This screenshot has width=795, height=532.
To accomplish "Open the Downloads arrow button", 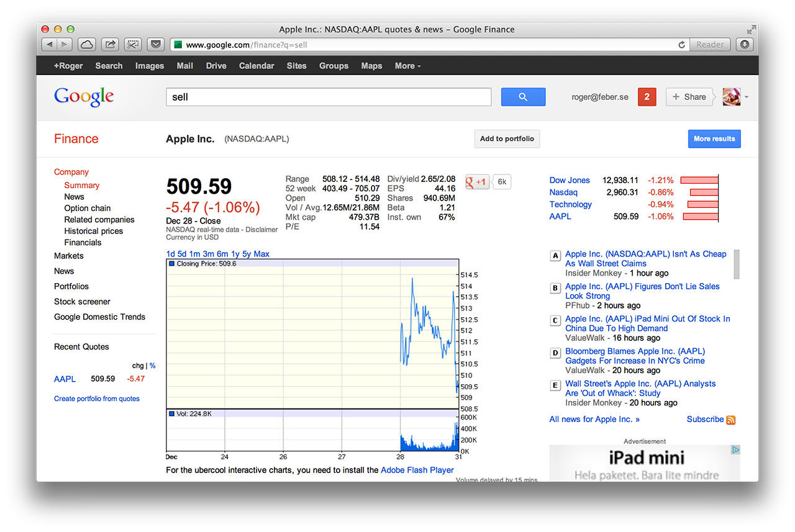I will [745, 45].
